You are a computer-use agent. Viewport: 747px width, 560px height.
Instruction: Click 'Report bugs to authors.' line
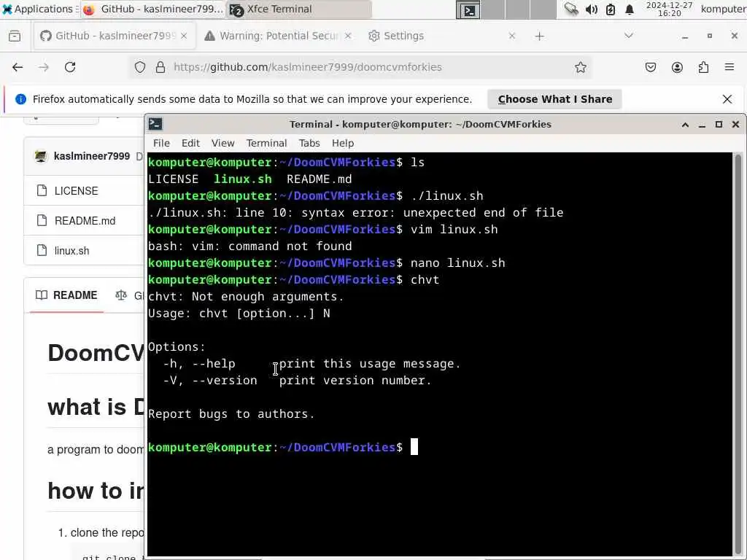point(231,414)
